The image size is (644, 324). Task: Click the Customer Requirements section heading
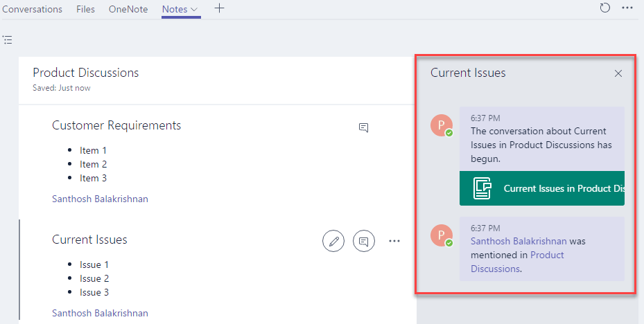coord(116,125)
